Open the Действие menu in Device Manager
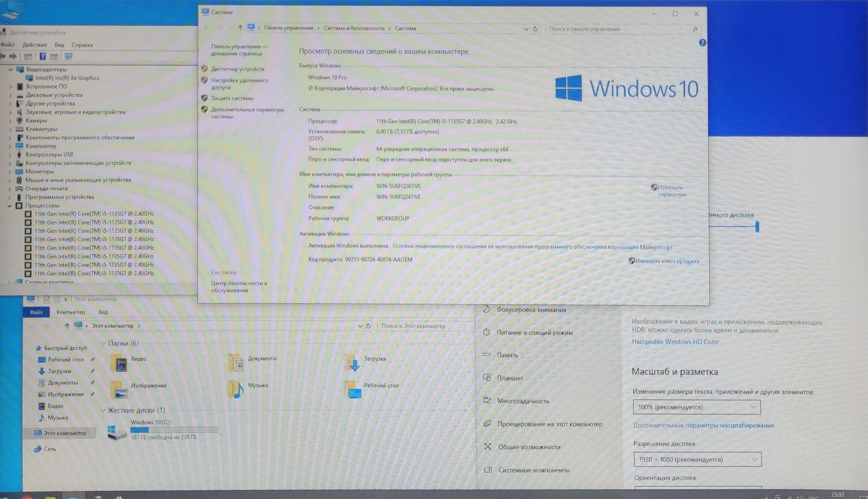The width and height of the screenshot is (868, 499). click(x=34, y=45)
